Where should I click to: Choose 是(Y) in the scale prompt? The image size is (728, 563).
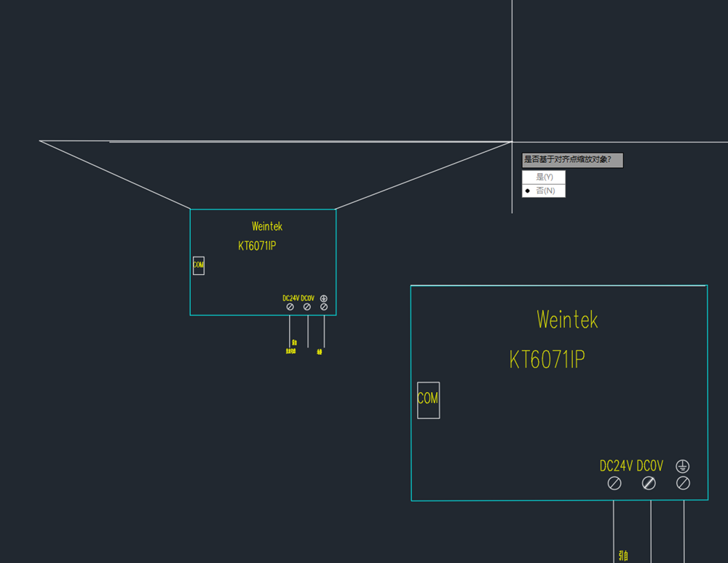click(x=544, y=177)
